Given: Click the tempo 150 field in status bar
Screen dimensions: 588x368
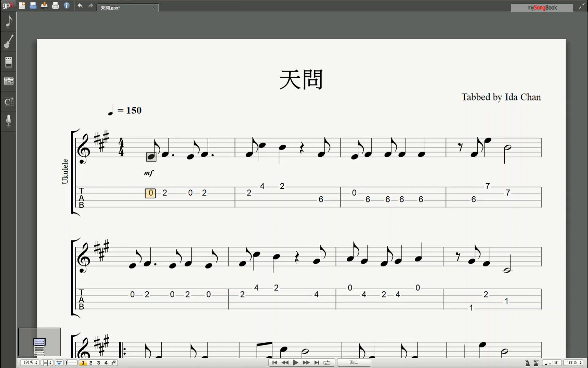Looking at the screenshot, I should (552, 363).
